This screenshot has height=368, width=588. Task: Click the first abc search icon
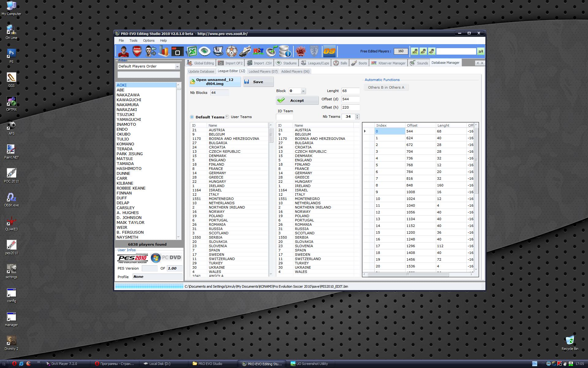(x=415, y=51)
